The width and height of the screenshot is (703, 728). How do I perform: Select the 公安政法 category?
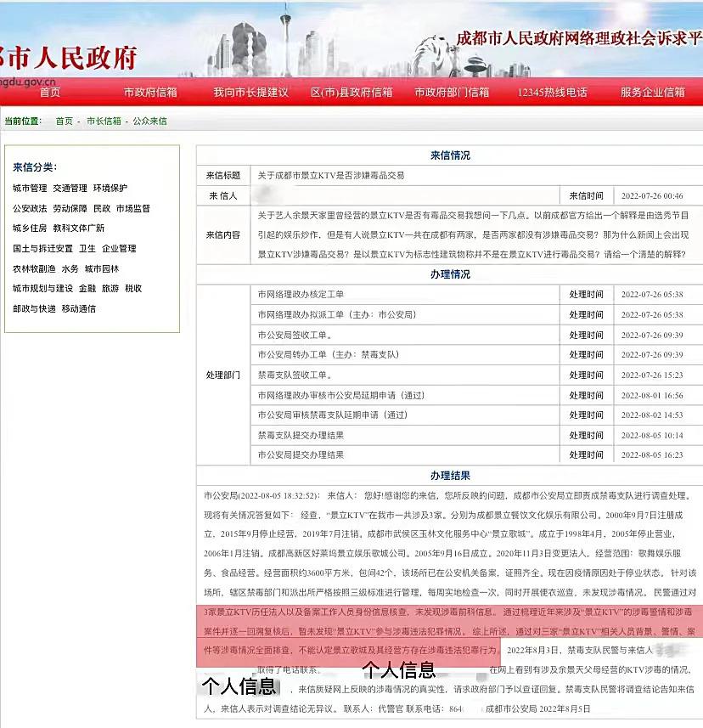coord(30,208)
